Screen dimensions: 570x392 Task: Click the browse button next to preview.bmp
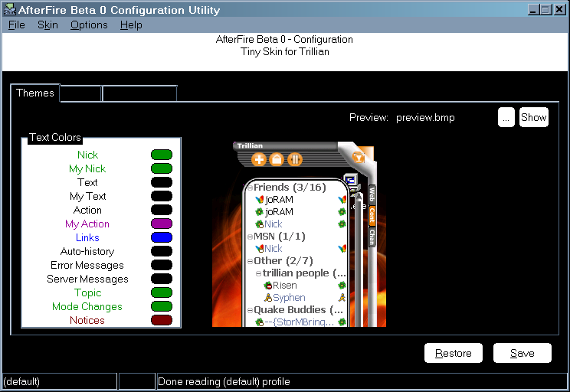tap(506, 117)
